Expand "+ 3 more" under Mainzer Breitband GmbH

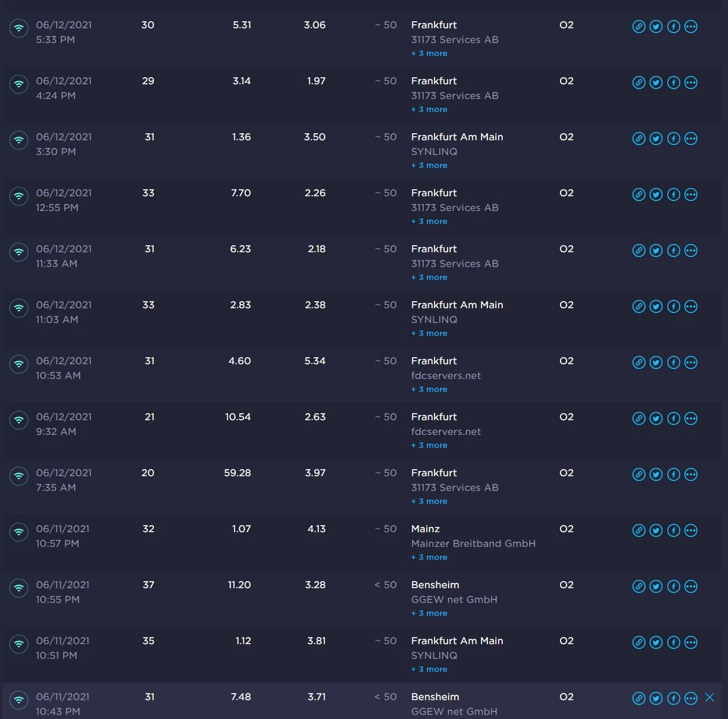[429, 558]
